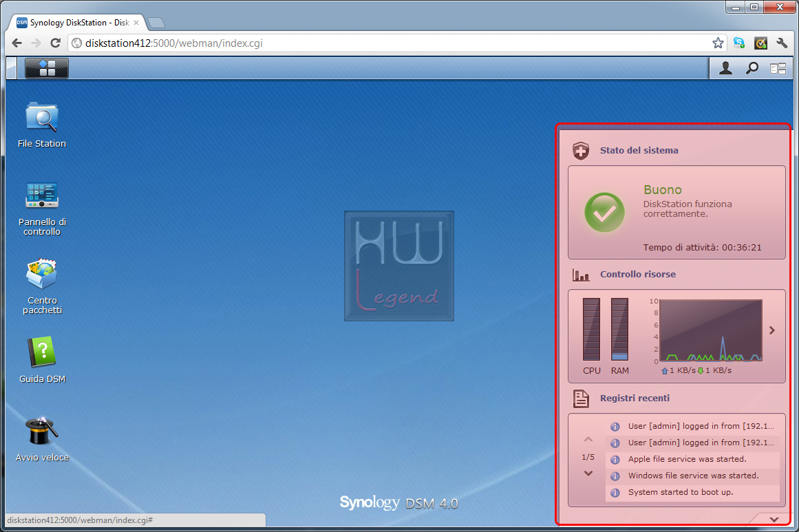799x532 pixels.
Task: Toggle the widgets panel icon
Action: (x=778, y=68)
